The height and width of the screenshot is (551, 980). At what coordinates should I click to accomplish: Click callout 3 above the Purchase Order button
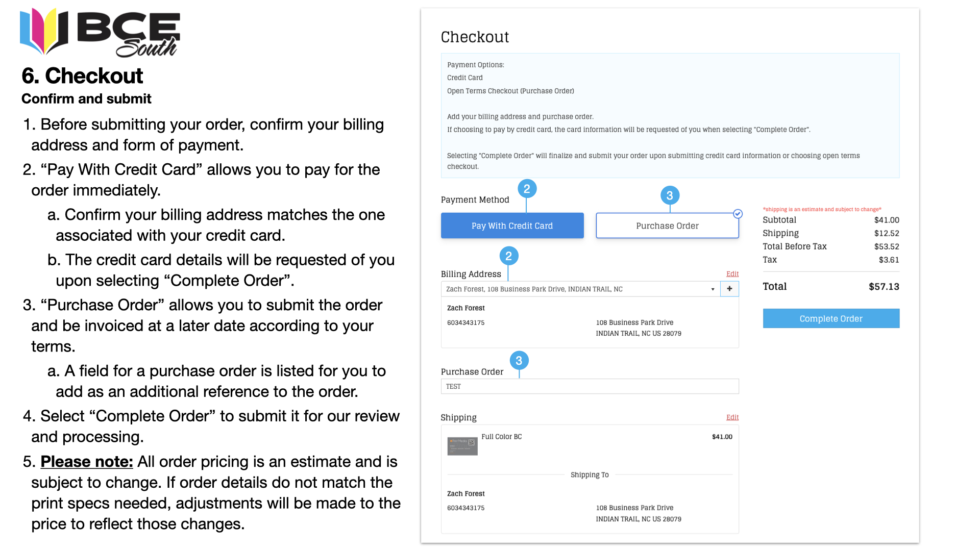670,195
